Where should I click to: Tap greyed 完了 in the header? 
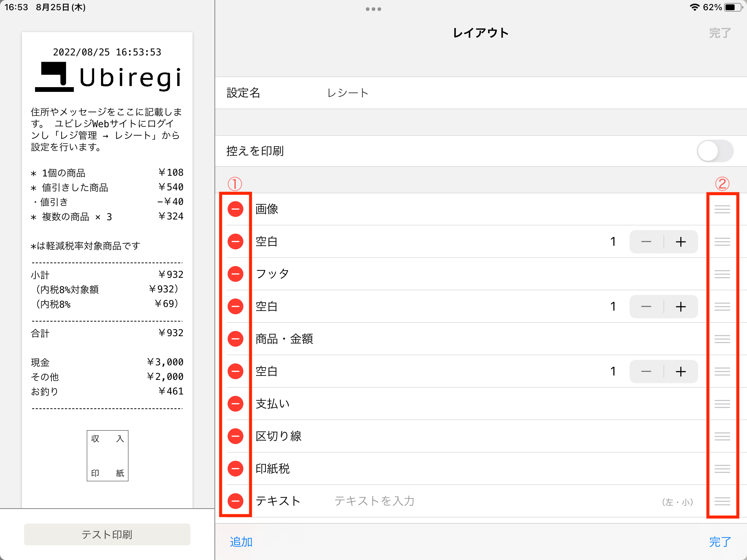click(720, 33)
